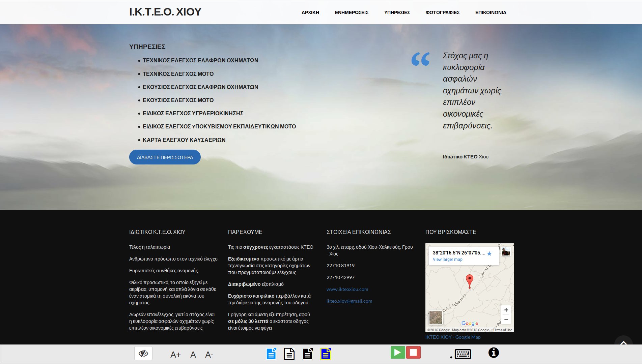642x364 pixels.
Task: Start text reading with green play button
Action: (x=398, y=353)
